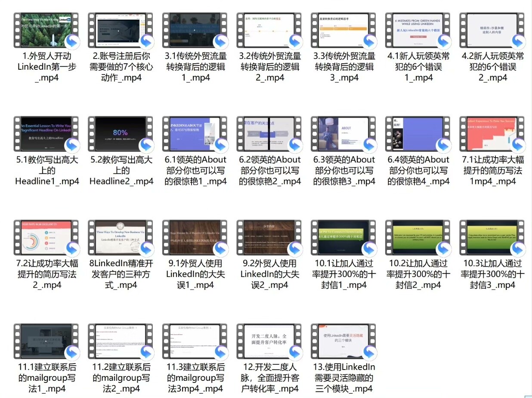Click file name 7.2让成功率大幅提升的简历写法2_.mp4

[46, 274]
